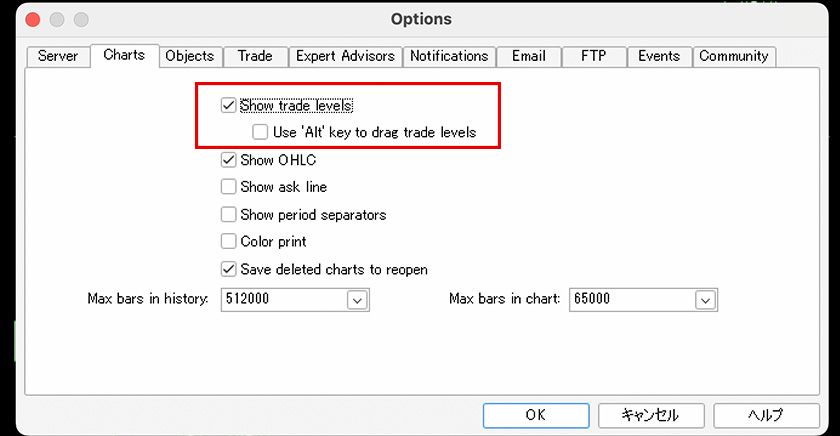Viewport: 840px width, 436px height.
Task: Expand the Max bars in chart dropdown
Action: click(x=706, y=299)
